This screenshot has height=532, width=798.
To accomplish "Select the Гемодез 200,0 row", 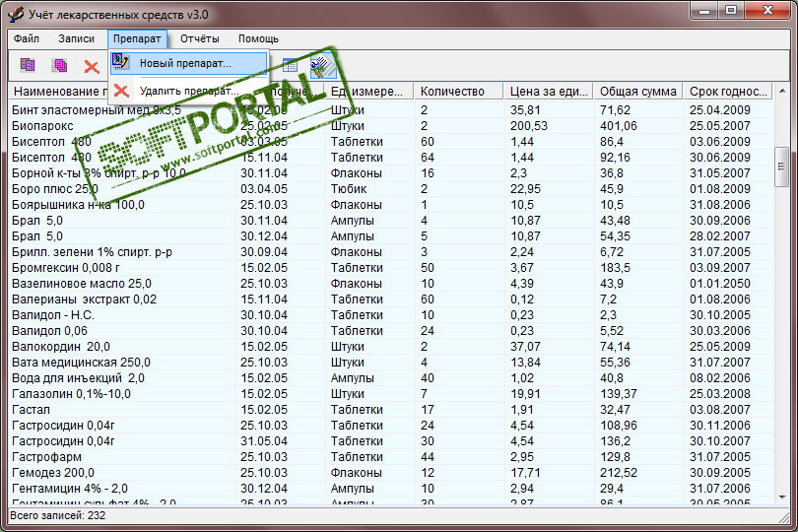I will coord(391,473).
